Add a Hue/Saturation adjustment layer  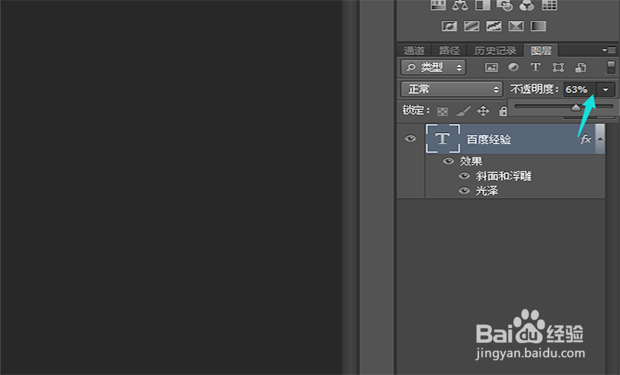click(438, 5)
